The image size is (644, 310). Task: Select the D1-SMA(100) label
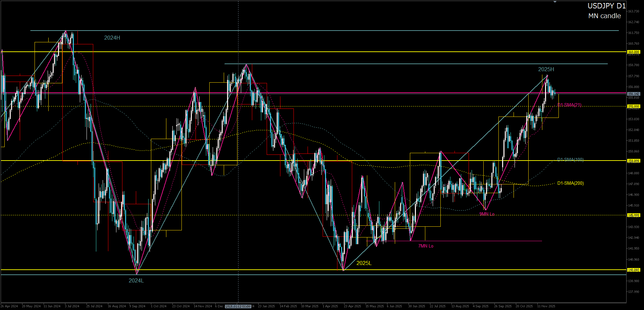(x=570, y=160)
